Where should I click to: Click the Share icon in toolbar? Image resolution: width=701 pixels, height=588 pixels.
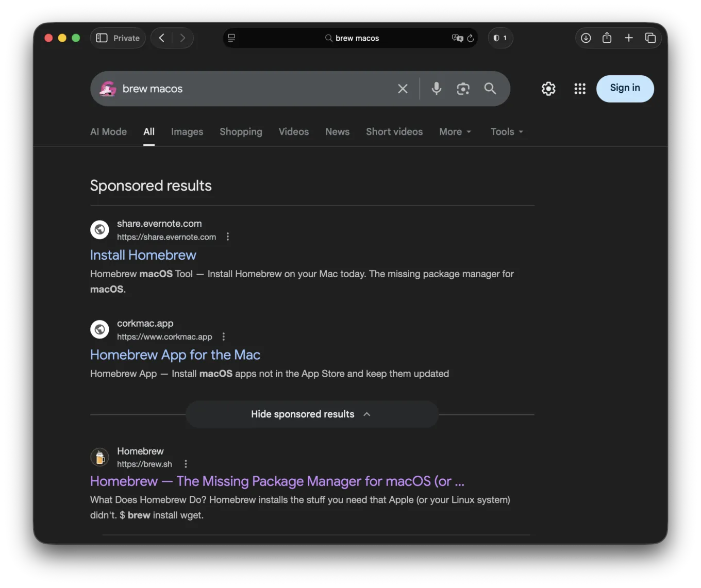point(607,38)
